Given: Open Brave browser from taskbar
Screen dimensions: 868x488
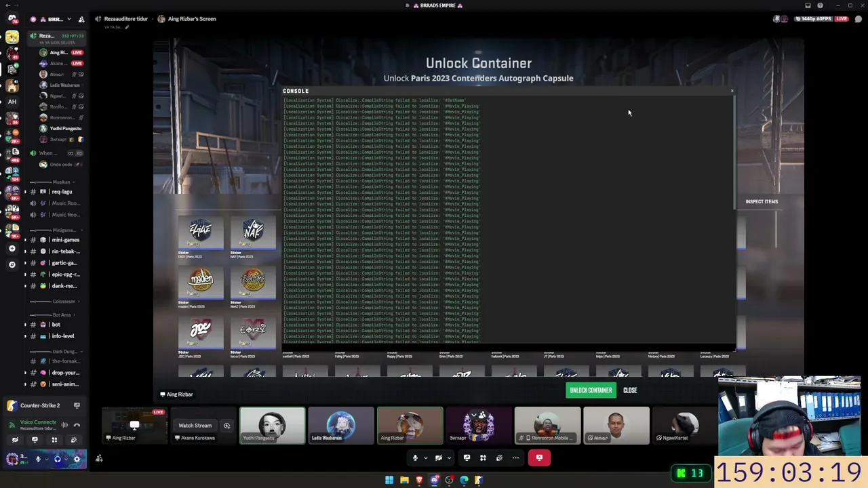Looking at the screenshot, I should point(419,480).
